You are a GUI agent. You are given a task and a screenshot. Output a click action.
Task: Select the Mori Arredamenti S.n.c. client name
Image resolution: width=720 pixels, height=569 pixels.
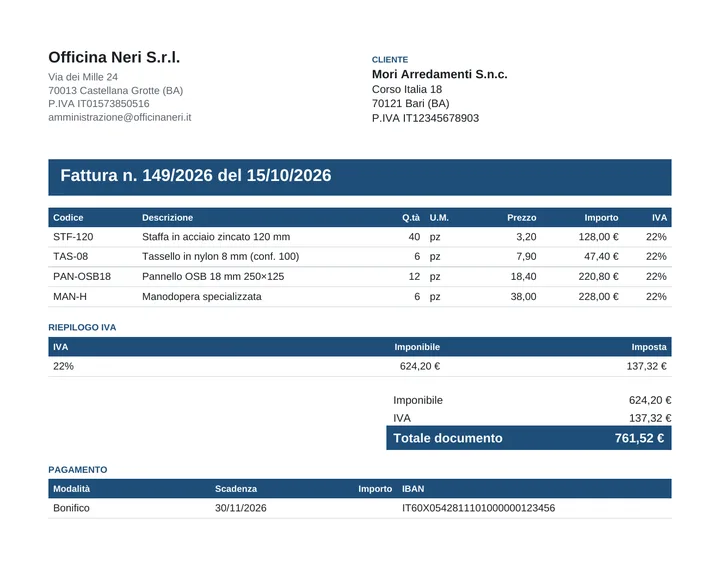pyautogui.click(x=439, y=74)
